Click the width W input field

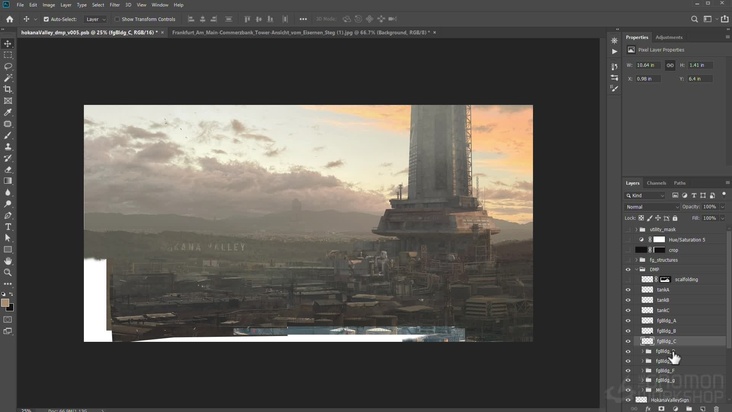(x=648, y=65)
